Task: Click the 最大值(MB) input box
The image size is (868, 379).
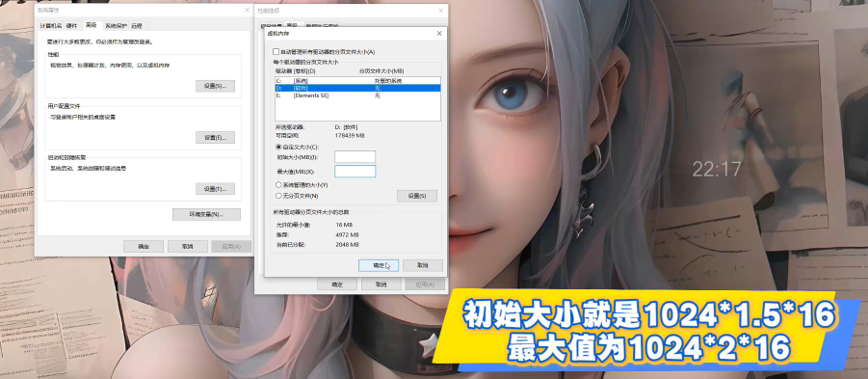Action: pos(355,172)
